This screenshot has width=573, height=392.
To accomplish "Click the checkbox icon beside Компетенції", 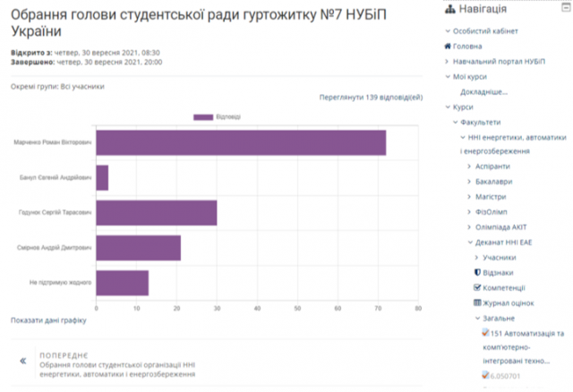I will tap(477, 287).
